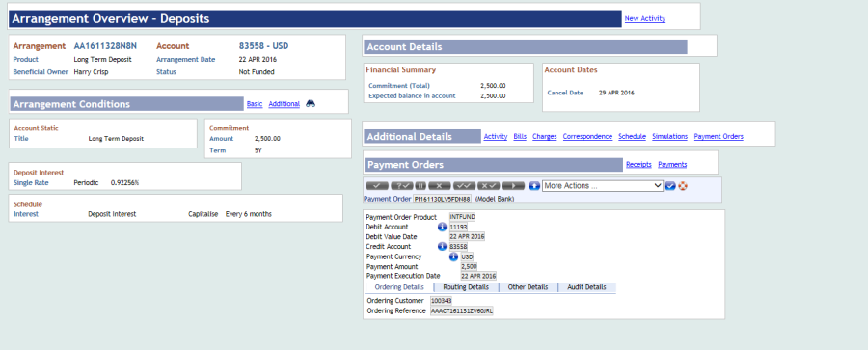
Task: Click the New Activity link
Action: 645,19
